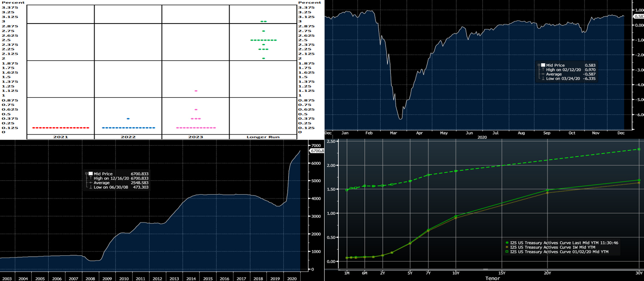
Task: Click the pink 1.125 dot in the 2023 column
Action: tap(196, 91)
